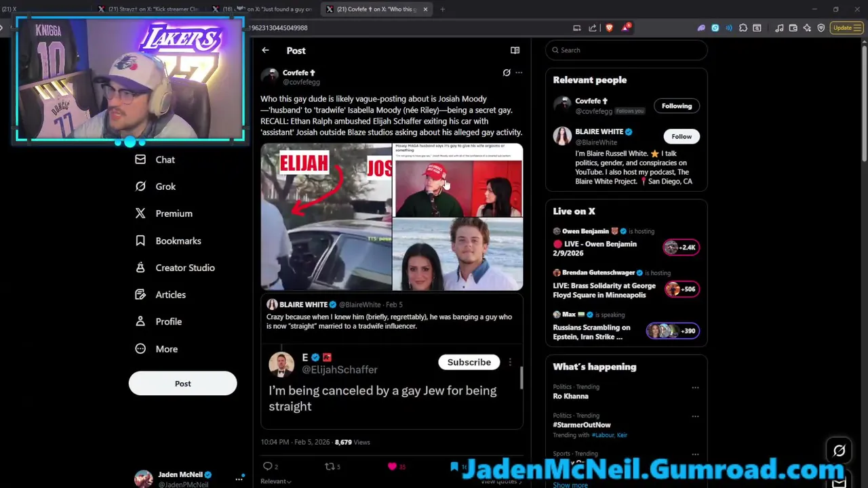Click the VPN shield toolbar icon

point(821,28)
